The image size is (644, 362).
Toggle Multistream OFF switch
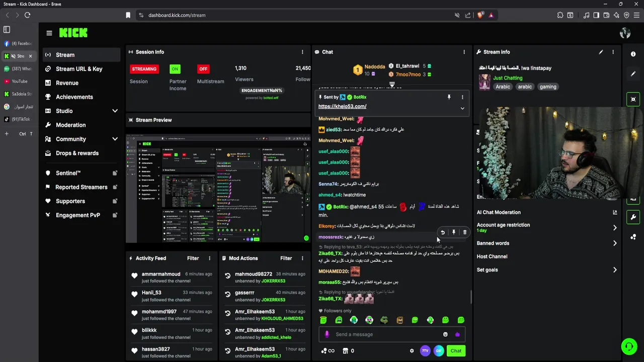click(203, 69)
